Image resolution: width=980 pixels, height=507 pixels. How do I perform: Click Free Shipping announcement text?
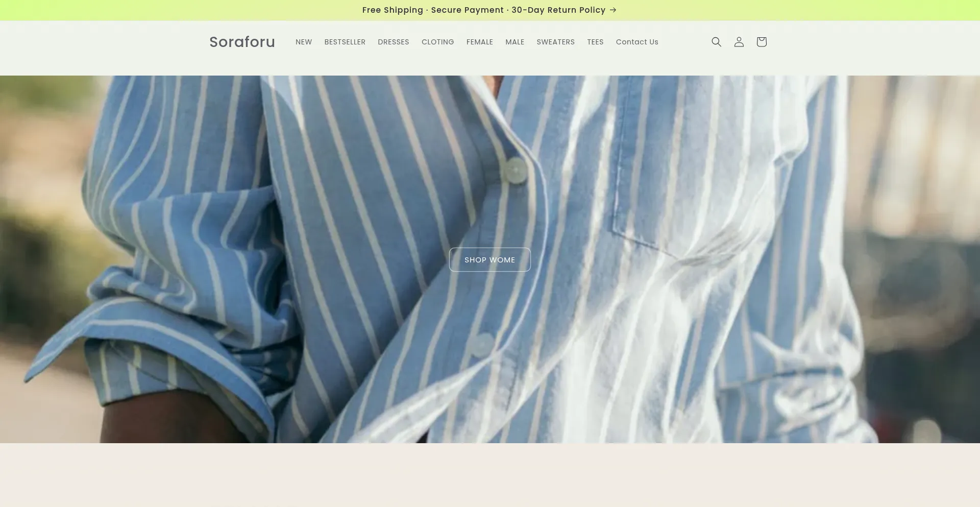click(392, 10)
